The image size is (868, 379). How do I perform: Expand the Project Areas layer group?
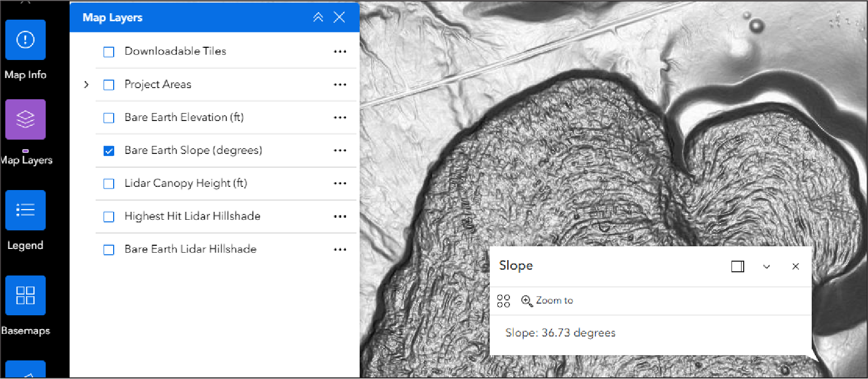86,84
